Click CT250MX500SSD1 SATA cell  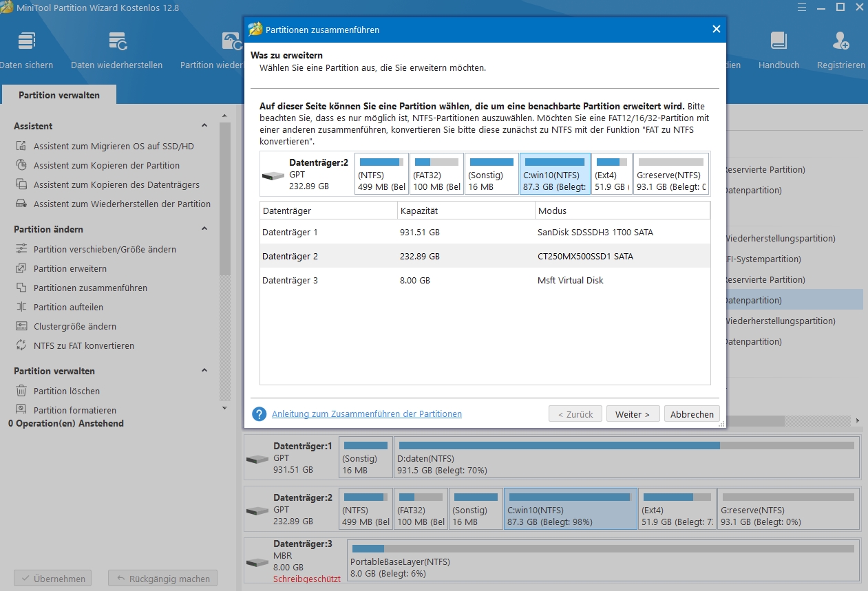(x=586, y=257)
